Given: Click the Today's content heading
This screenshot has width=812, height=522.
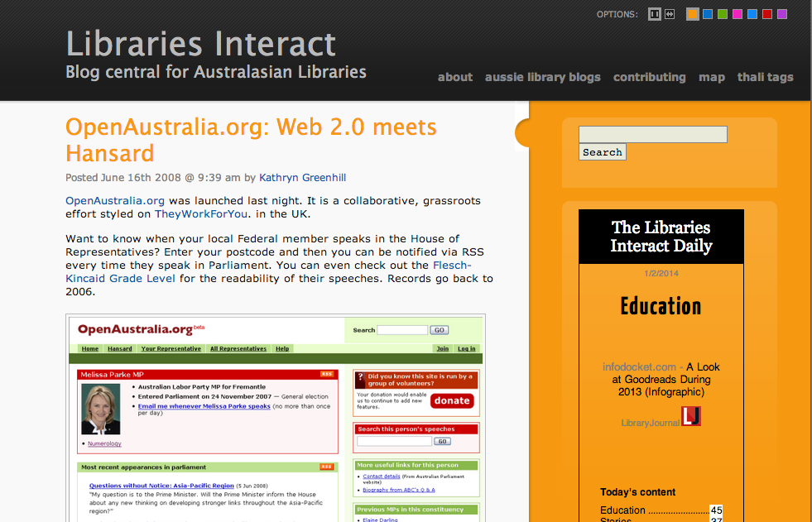Looking at the screenshot, I should tap(637, 492).
